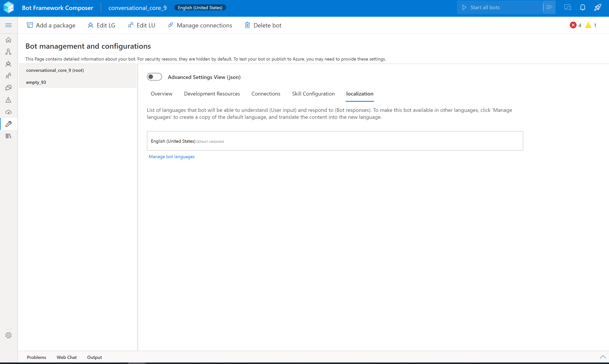Screen dimensions: 609x364
Task: Click the rocket get-started icon
Action: [x=598, y=8]
